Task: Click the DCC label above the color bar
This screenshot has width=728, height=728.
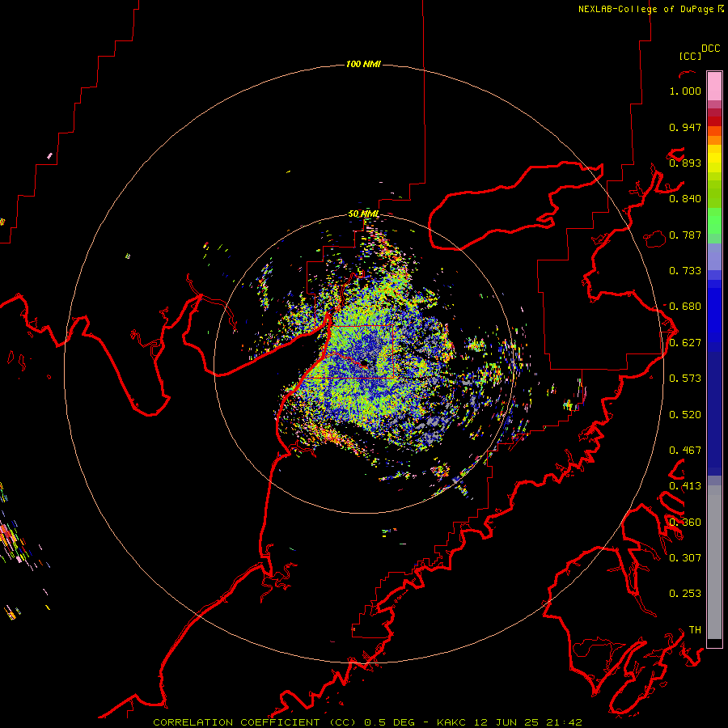Action: (x=710, y=49)
